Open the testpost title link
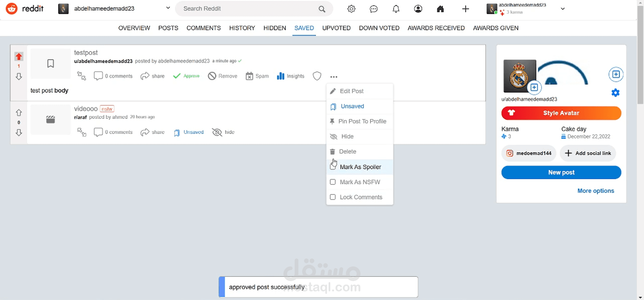This screenshot has width=644, height=300. pos(86,53)
